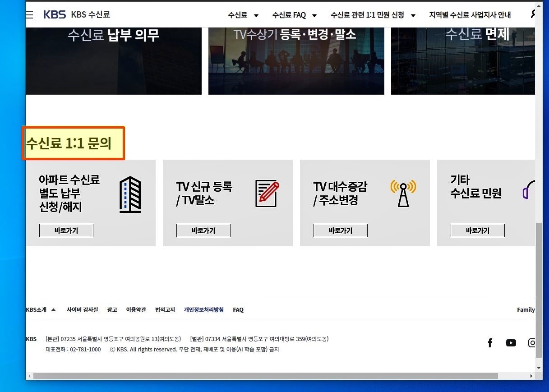Viewport: 549px width, 392px height.
Task: Open 개인정보처리방침 footer link
Action: click(203, 310)
